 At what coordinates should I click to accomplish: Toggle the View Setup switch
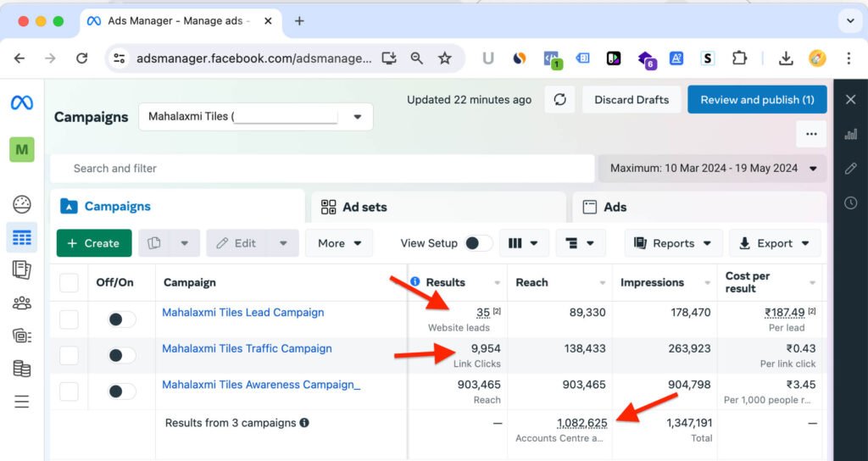[479, 243]
